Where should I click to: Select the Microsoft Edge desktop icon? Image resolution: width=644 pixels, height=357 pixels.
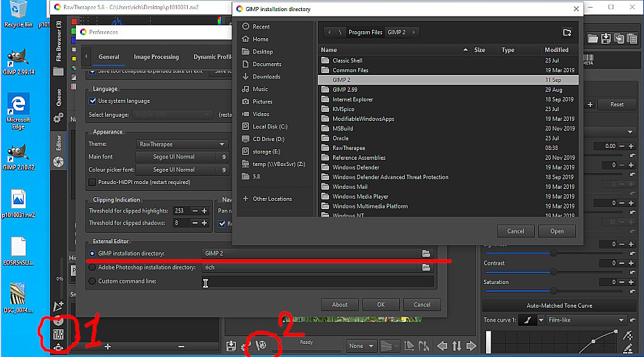[x=18, y=111]
